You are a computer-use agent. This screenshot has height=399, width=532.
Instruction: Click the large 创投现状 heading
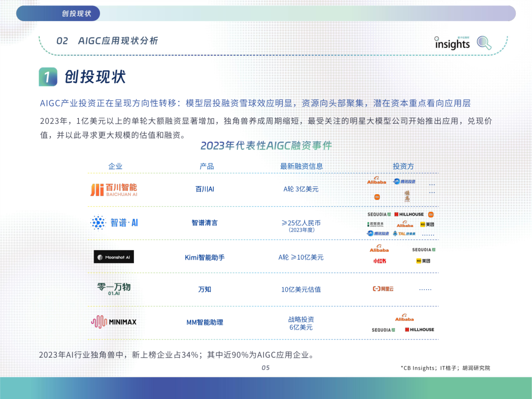[x=95, y=77]
